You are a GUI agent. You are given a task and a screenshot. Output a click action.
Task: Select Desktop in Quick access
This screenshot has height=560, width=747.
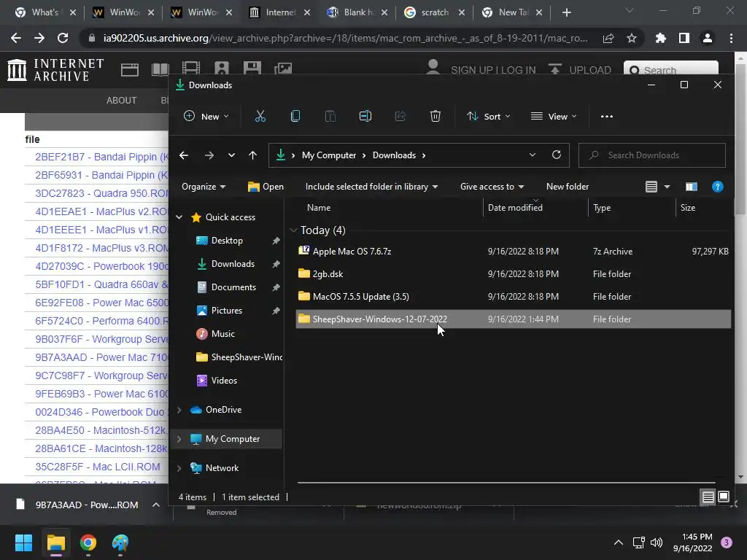click(x=227, y=241)
